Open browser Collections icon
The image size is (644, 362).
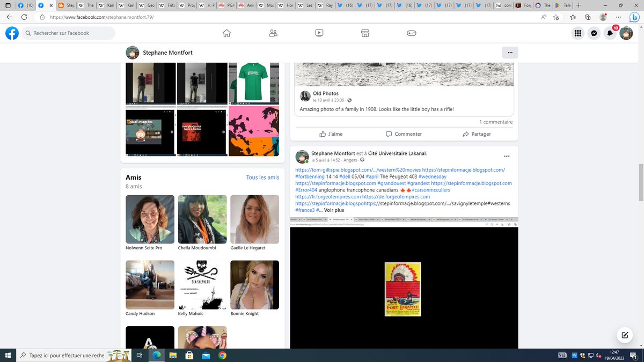[x=587, y=17]
